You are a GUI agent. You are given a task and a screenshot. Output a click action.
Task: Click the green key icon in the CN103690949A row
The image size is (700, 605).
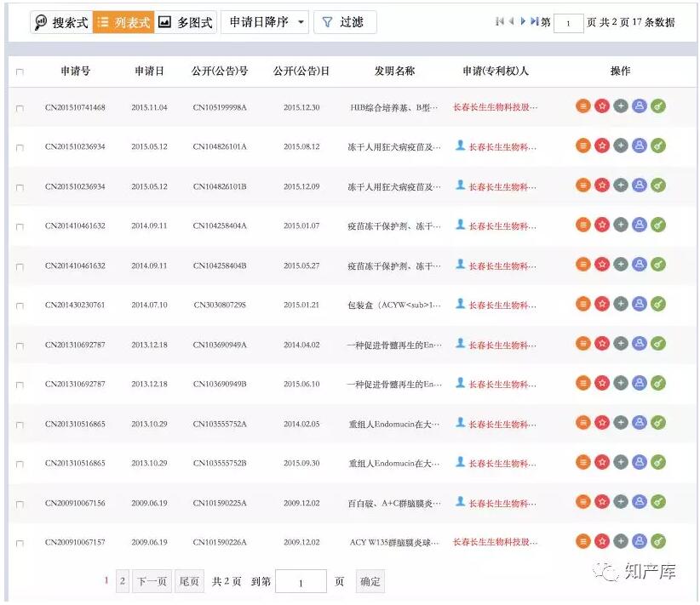658,344
